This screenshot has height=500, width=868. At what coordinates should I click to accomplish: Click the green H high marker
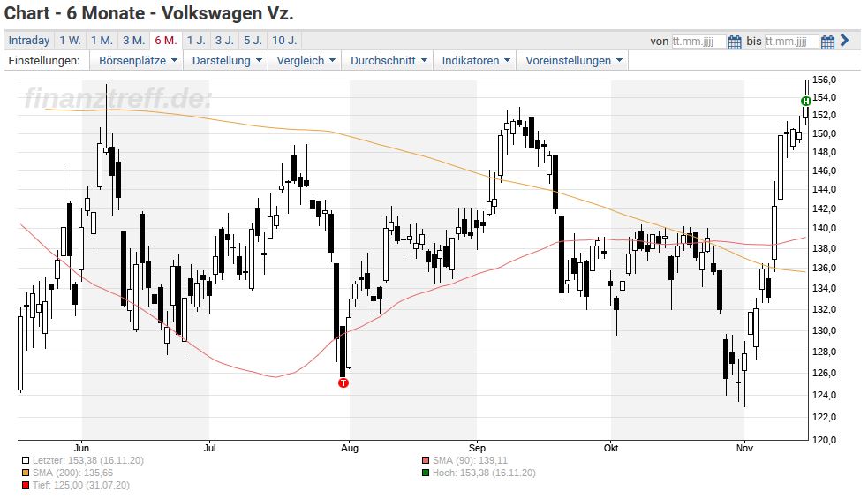tap(806, 101)
